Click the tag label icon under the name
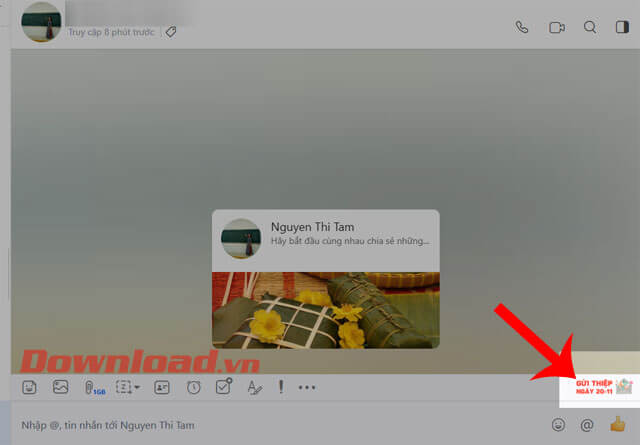Viewport: 640px width, 445px height. pyautogui.click(x=171, y=32)
